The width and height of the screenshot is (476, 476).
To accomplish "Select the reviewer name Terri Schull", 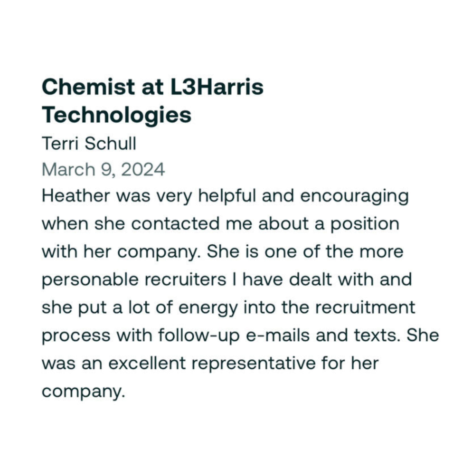I will coord(89,144).
